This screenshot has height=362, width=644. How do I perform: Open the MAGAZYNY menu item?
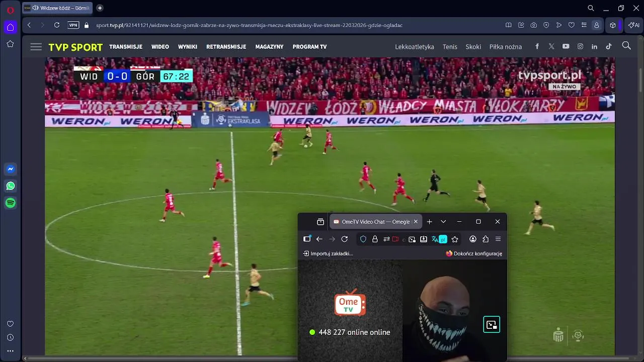pyautogui.click(x=269, y=47)
